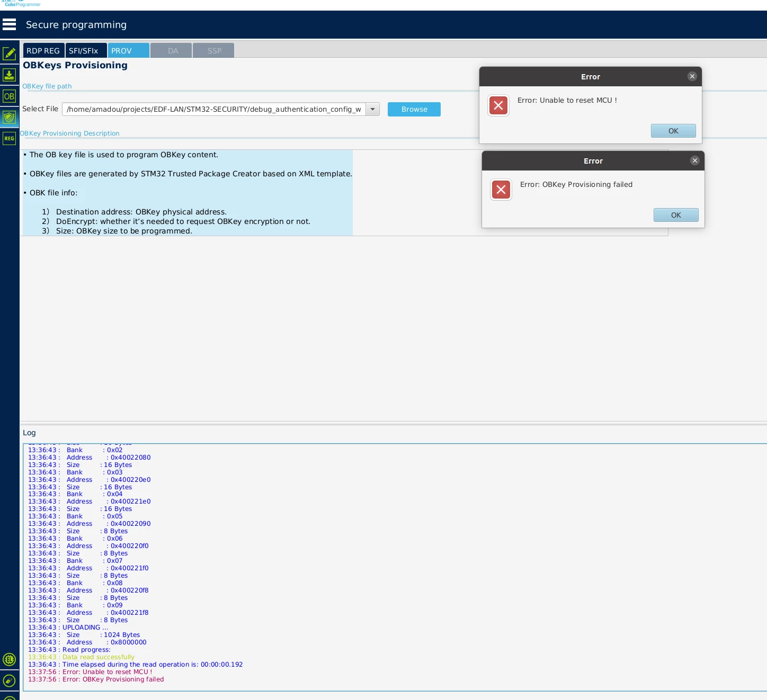Open the round pen icon in the sidebar
This screenshot has width=767, height=700.
coord(10,680)
